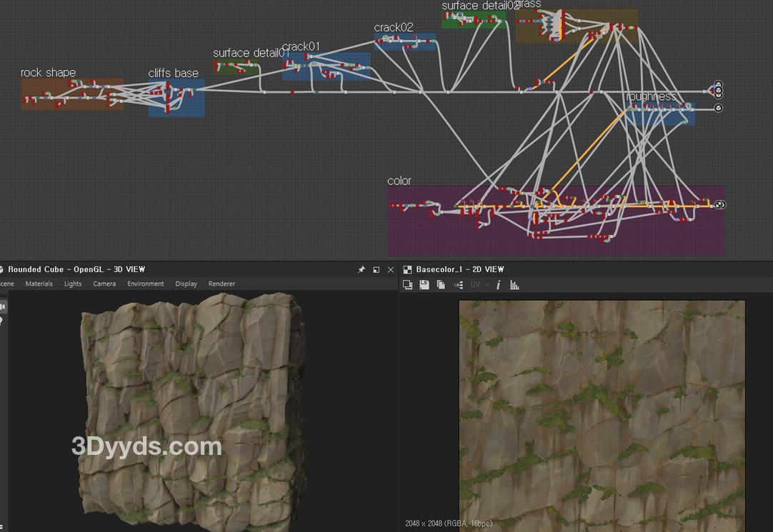Float the 3D view panel window

point(376,270)
